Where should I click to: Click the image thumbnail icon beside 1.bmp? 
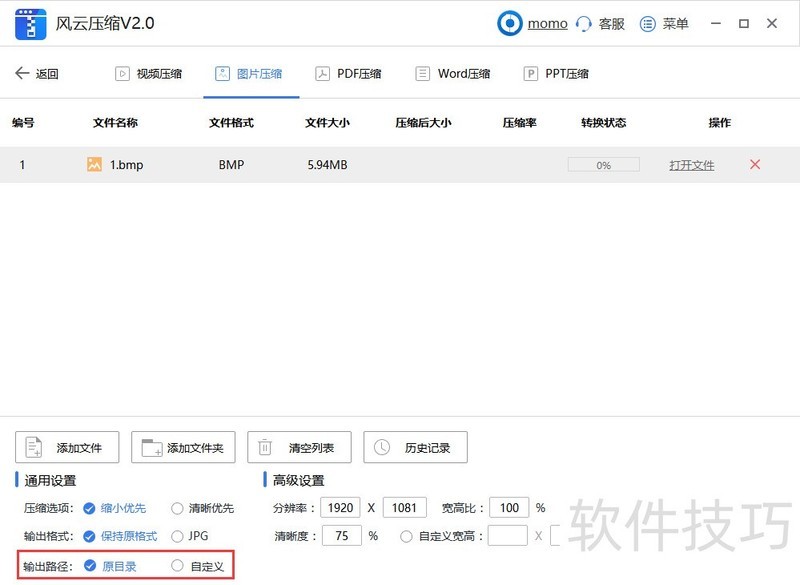click(x=95, y=164)
